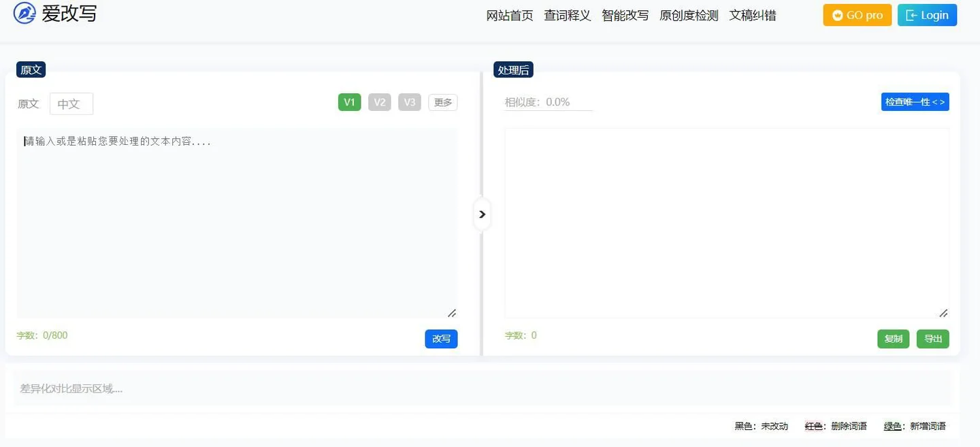Click the 爱改写 logo icon
Image resolution: width=980 pixels, height=447 pixels.
(x=24, y=13)
